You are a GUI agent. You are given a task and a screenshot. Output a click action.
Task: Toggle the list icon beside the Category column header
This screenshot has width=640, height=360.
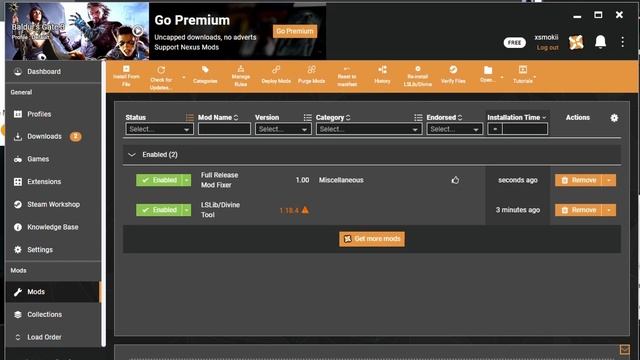click(x=418, y=118)
